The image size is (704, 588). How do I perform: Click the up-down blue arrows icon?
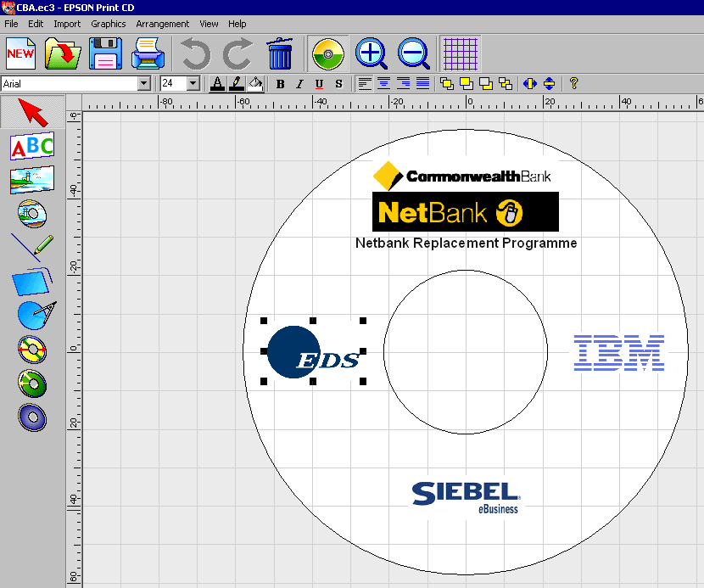pos(549,83)
